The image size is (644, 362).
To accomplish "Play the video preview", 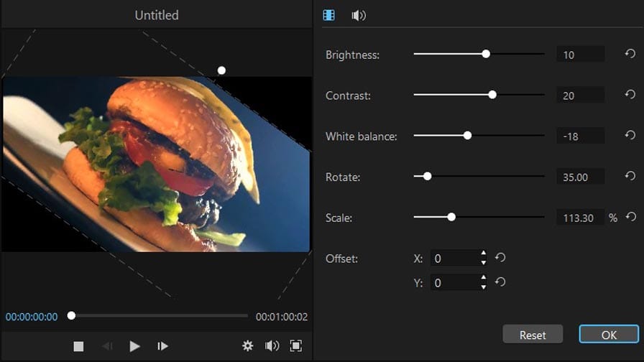I will [134, 346].
